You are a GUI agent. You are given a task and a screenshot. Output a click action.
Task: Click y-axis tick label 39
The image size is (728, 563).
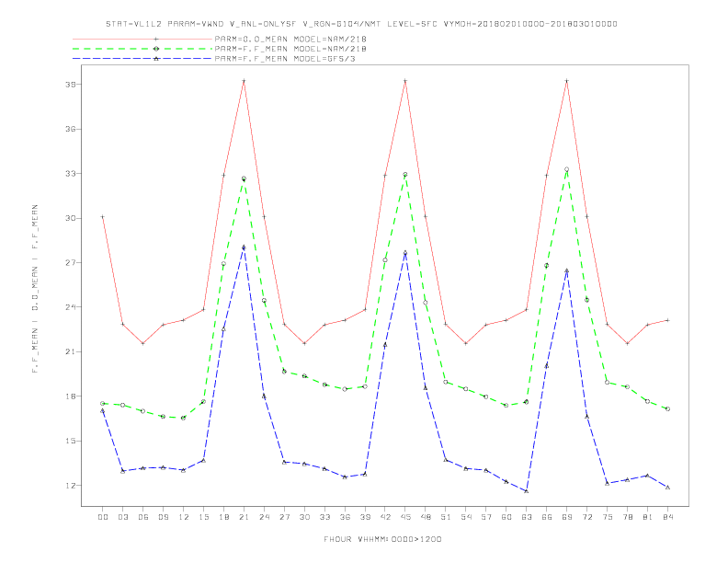[x=71, y=85]
